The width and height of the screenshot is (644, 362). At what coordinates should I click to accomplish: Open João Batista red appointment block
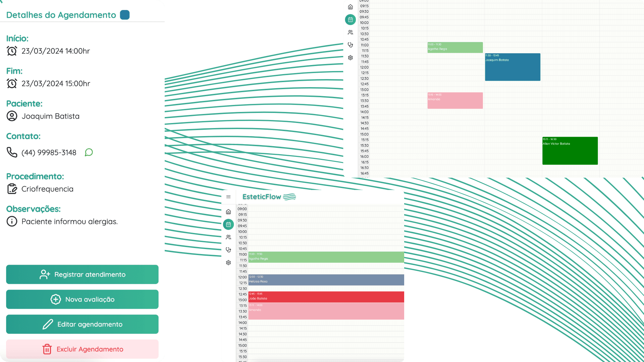[x=326, y=297]
